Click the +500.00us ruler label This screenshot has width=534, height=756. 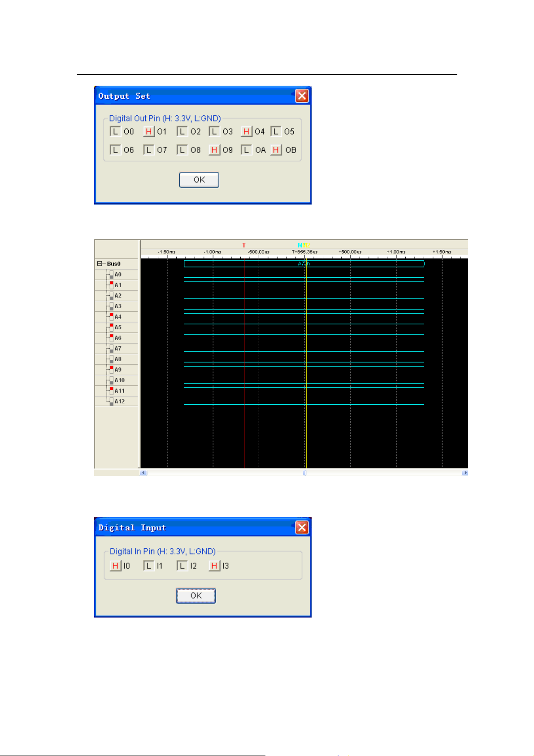point(350,252)
